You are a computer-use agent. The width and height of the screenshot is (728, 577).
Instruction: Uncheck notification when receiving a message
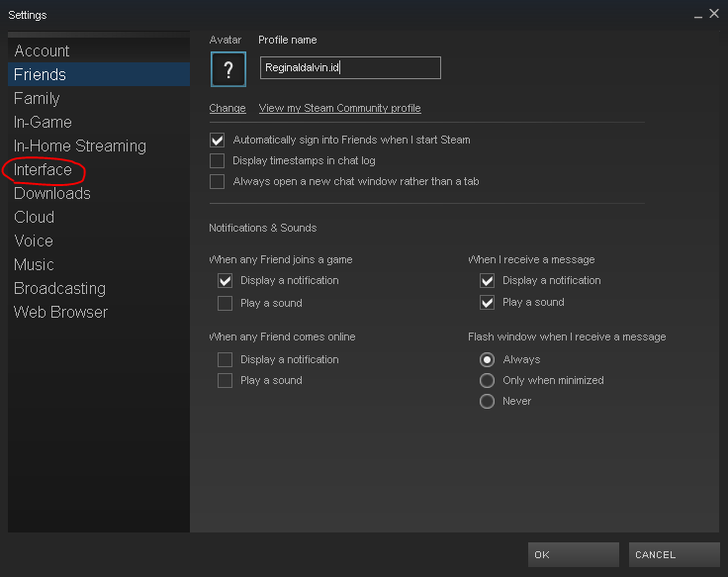pyautogui.click(x=487, y=281)
